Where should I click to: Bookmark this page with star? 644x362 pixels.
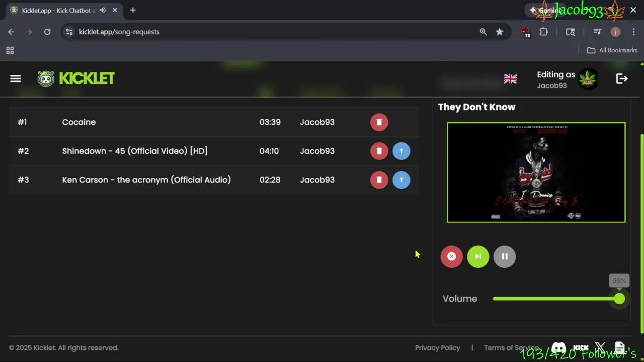click(x=500, y=32)
